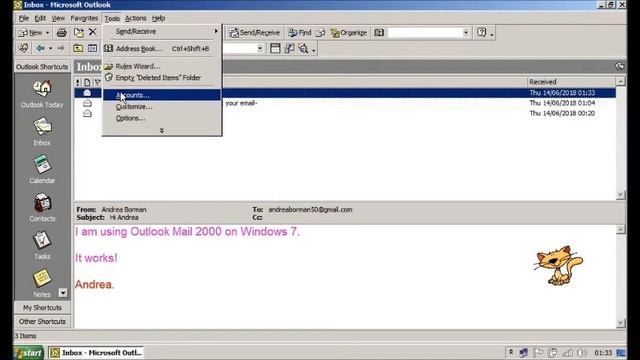This screenshot has width=640, height=360.
Task: Open the Current View dropdown arrow
Action: click(x=260, y=49)
